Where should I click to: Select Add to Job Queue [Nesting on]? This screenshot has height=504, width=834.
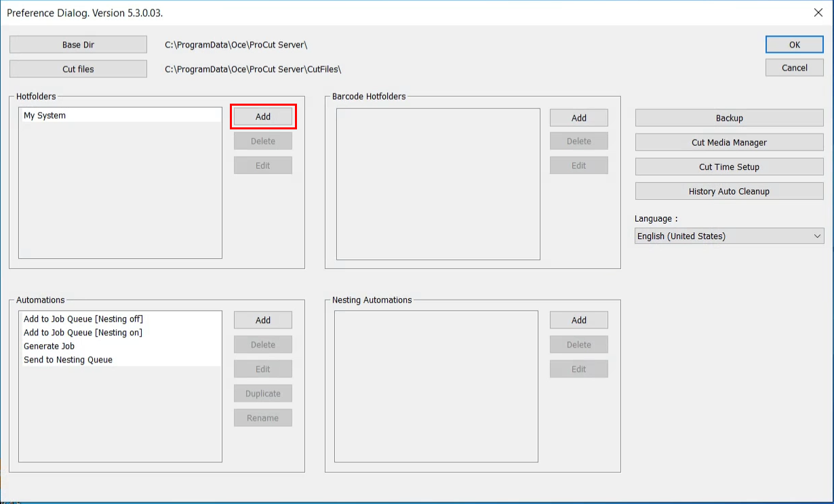click(83, 333)
